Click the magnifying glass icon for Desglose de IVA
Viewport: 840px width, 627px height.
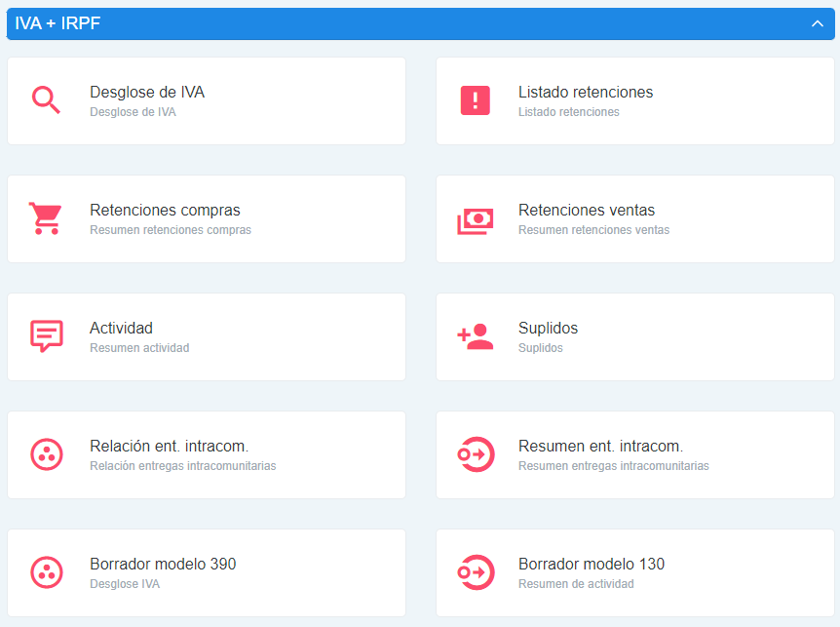[46, 100]
